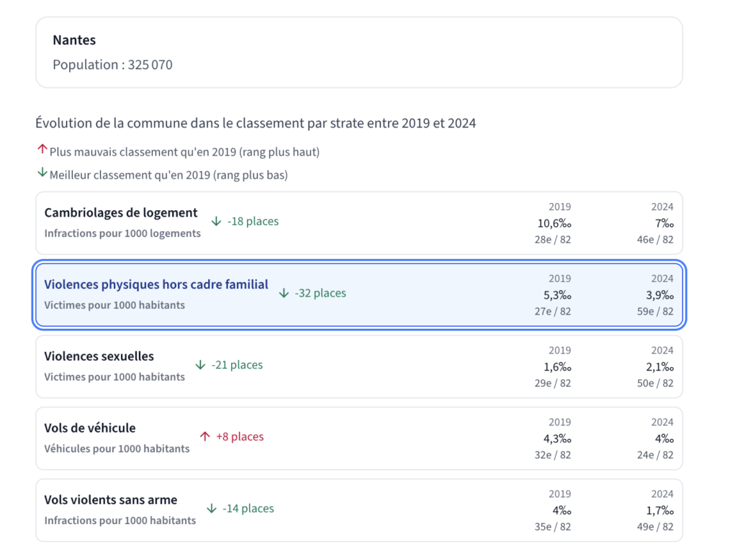Click the green arrow beside Cambriolages de logement
737x560 pixels.
[x=216, y=221]
